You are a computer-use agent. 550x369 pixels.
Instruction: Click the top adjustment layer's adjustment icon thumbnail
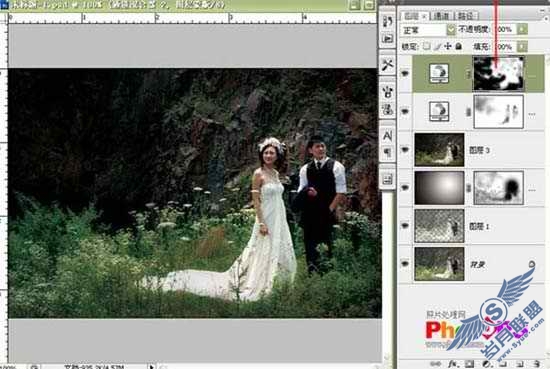(x=439, y=74)
